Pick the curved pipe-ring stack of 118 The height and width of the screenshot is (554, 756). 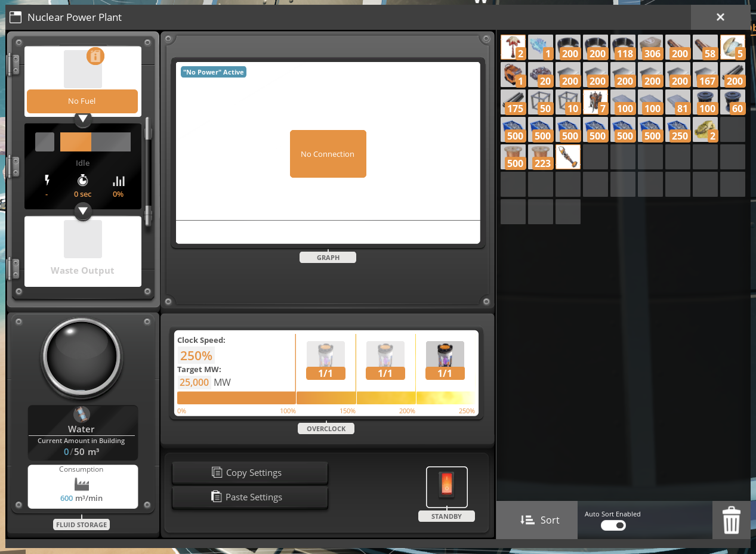pos(623,47)
